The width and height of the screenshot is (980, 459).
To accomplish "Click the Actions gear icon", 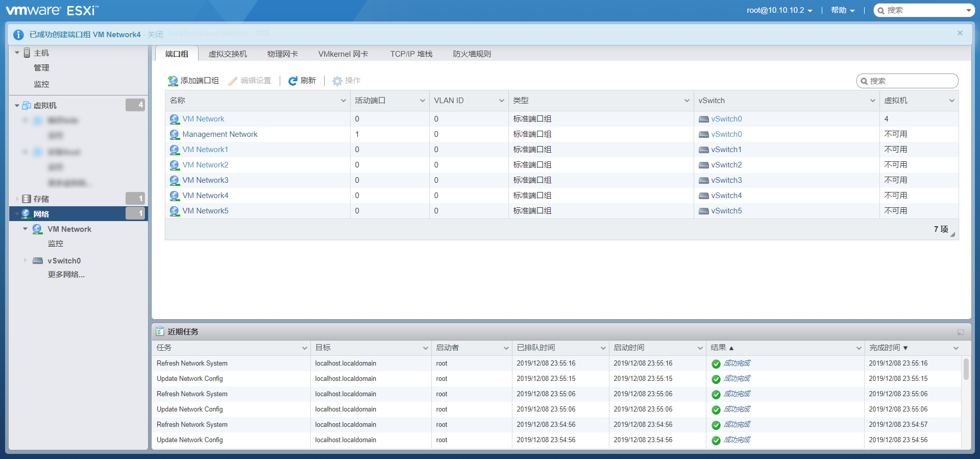I will (337, 81).
